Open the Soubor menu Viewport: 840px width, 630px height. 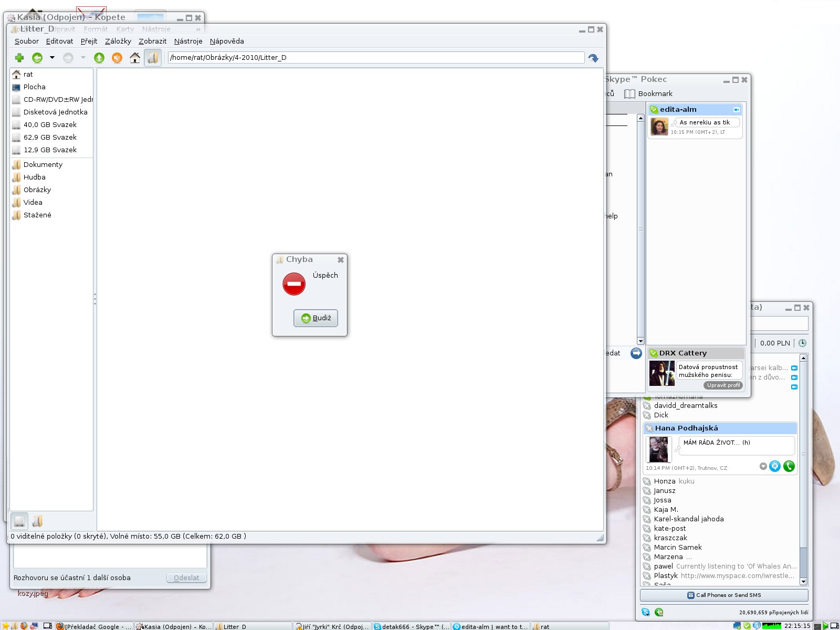tap(27, 41)
